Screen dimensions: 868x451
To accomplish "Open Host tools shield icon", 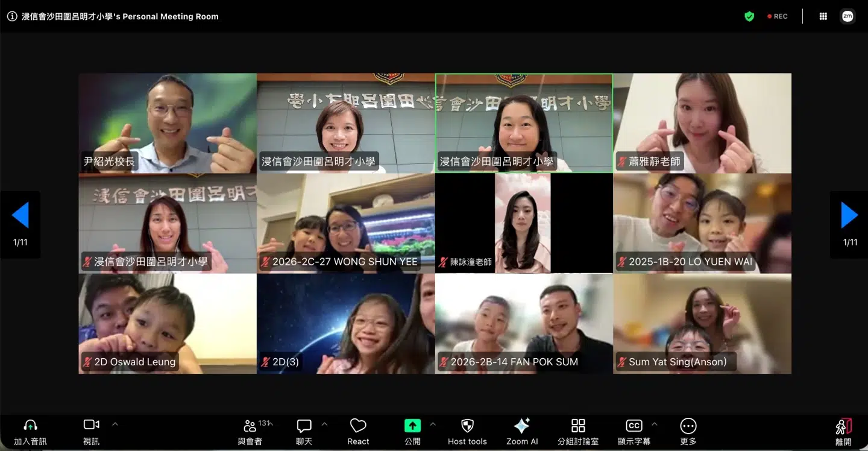I will pyautogui.click(x=467, y=426).
